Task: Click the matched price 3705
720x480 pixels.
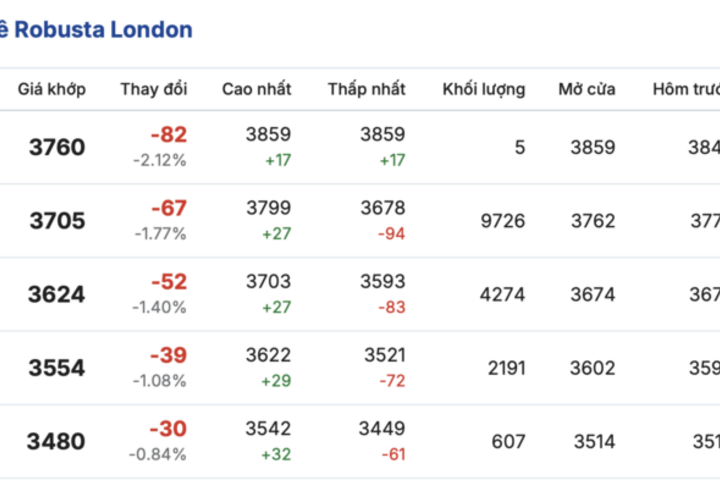Action: (57, 221)
